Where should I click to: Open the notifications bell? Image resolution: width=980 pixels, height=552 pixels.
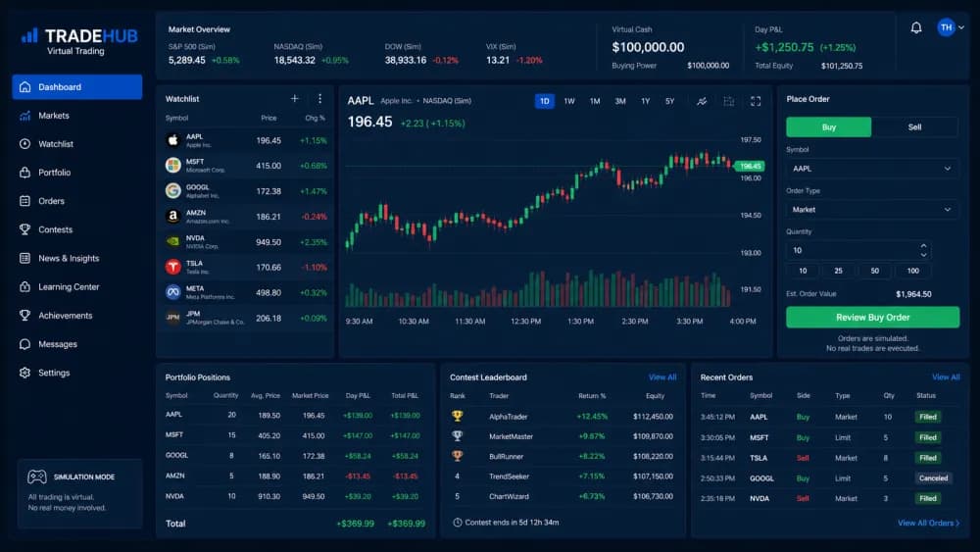click(915, 27)
